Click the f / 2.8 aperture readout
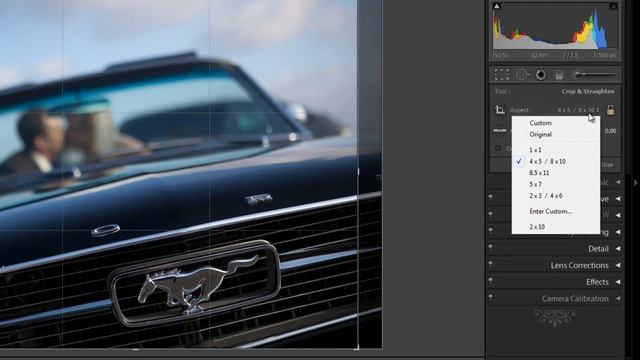The height and width of the screenshot is (360, 640). 570,55
